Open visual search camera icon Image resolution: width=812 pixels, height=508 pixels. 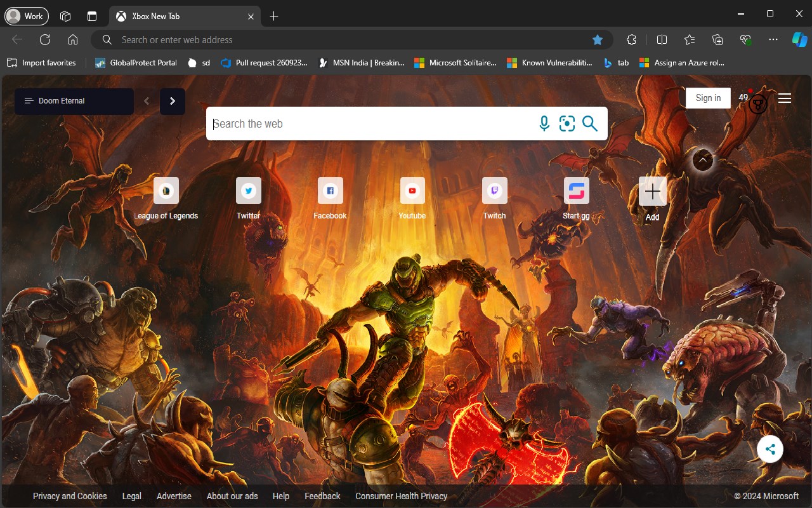point(567,123)
